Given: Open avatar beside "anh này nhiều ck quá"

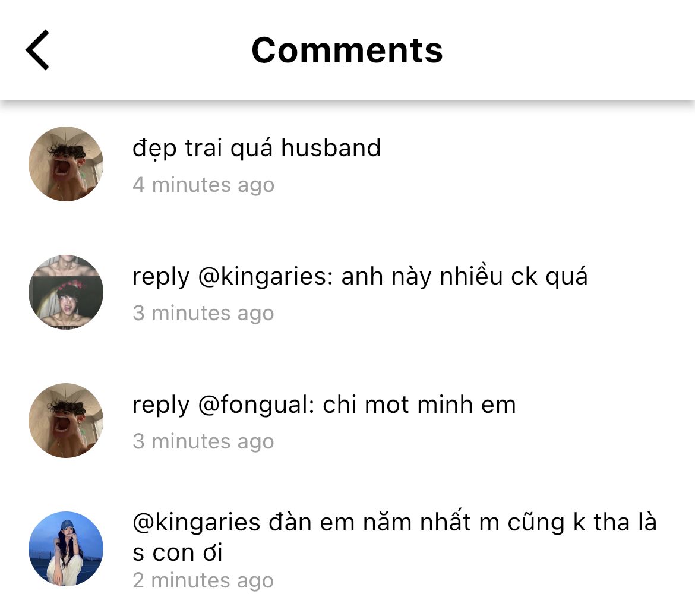Looking at the screenshot, I should click(66, 292).
